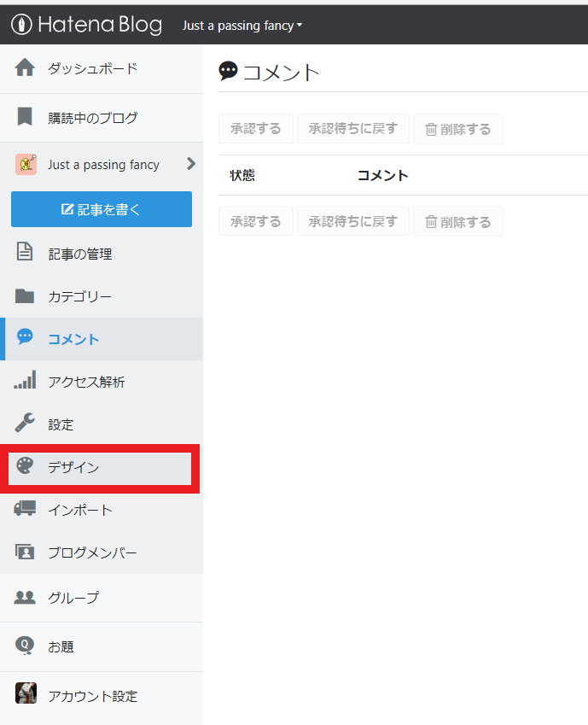Open 設定 menu item
This screenshot has width=588, height=725.
click(61, 424)
